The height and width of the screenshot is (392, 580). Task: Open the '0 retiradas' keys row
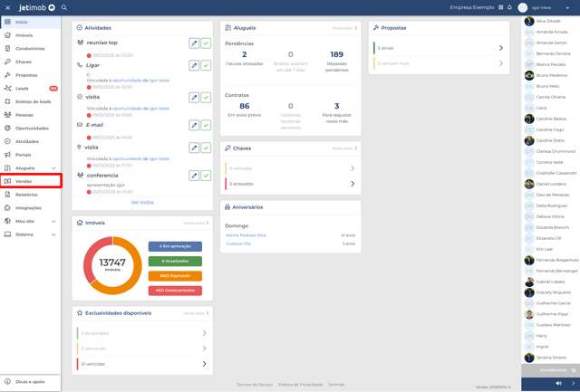click(290, 168)
